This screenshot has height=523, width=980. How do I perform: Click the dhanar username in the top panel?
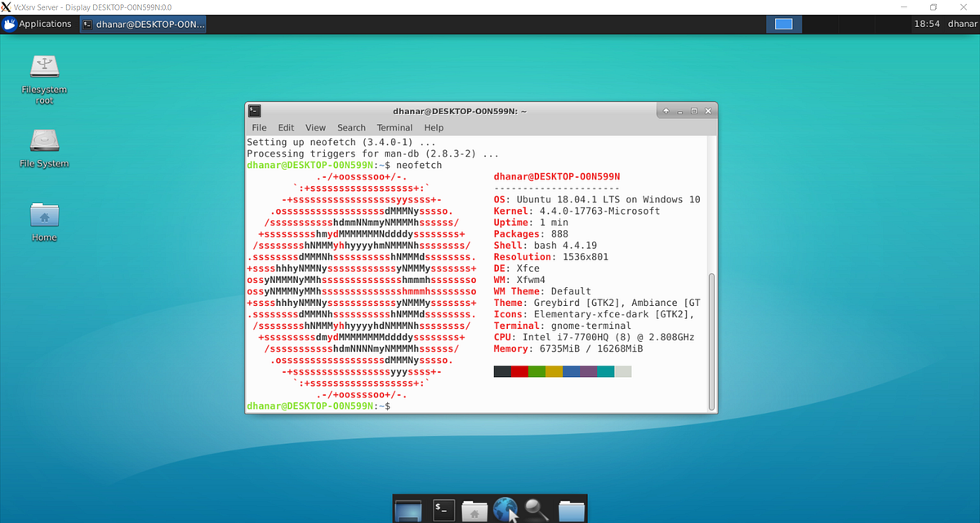coord(964,24)
